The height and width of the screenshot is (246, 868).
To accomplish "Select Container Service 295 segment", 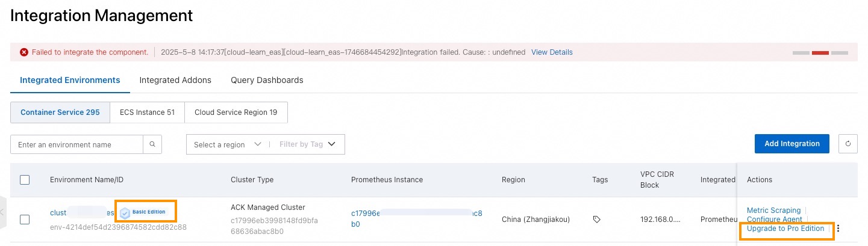I will 60,112.
